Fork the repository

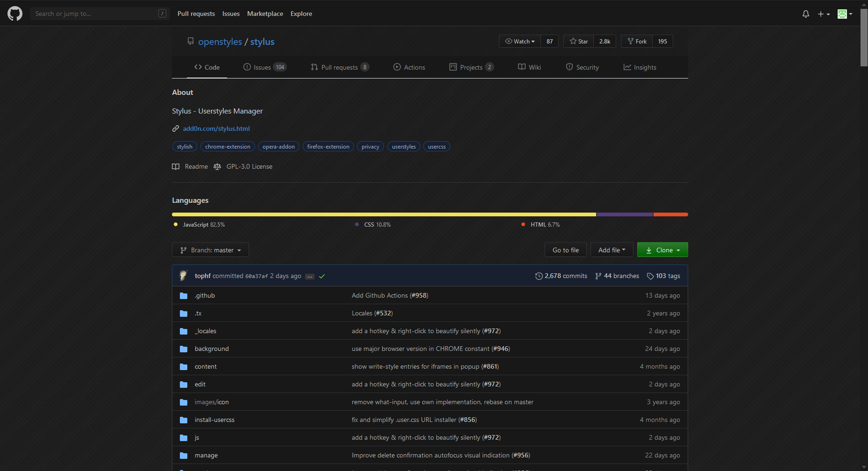[637, 41]
